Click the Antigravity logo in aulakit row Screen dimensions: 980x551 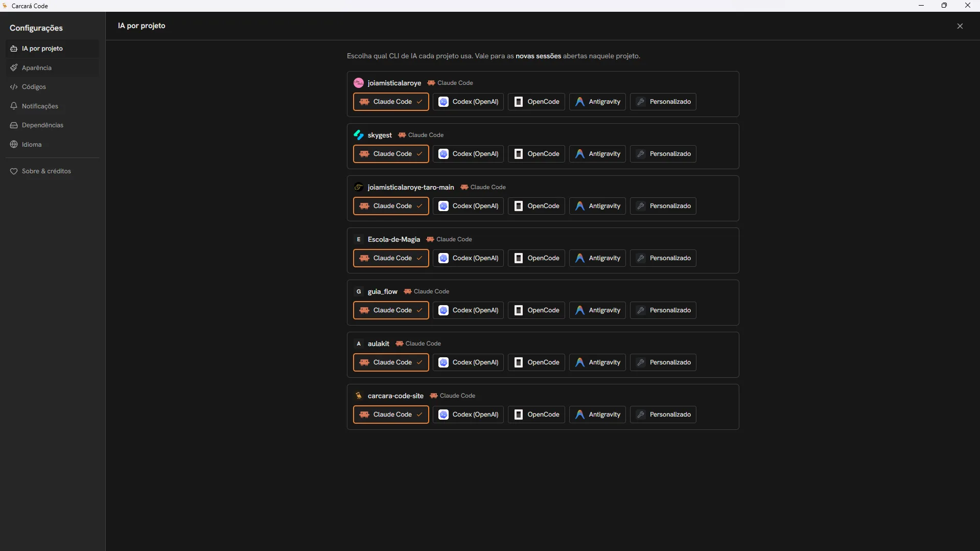coord(579,362)
